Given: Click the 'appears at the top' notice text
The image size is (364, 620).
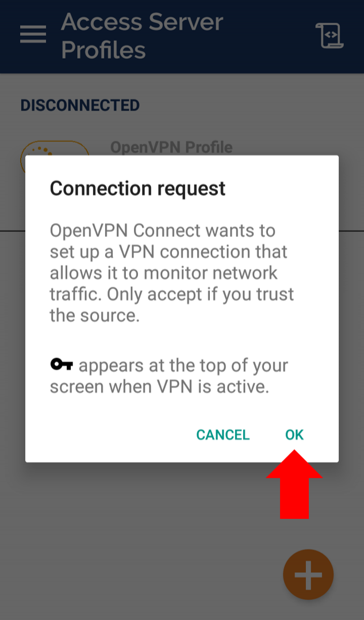Looking at the screenshot, I should point(169,376).
